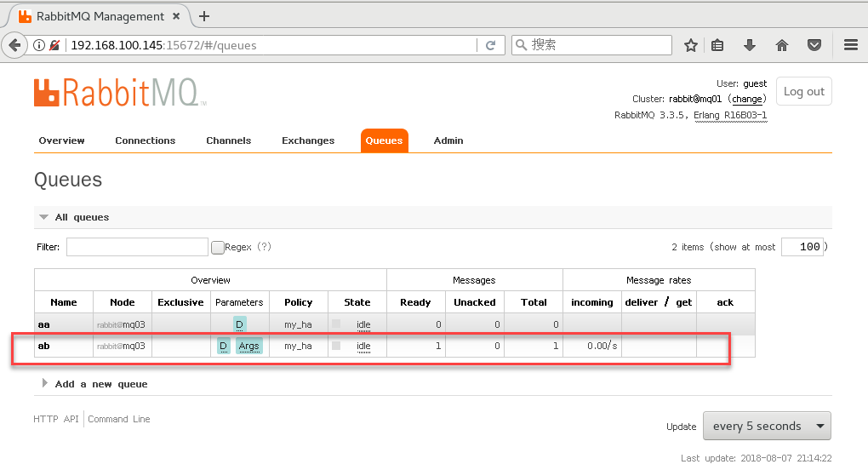Click idle state in row ab
The height and width of the screenshot is (470, 868).
(363, 346)
